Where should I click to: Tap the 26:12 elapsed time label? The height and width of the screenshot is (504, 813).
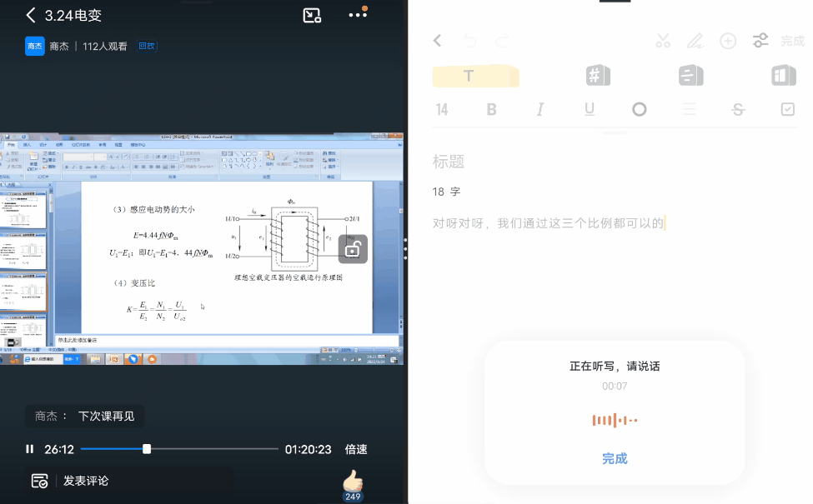[59, 449]
